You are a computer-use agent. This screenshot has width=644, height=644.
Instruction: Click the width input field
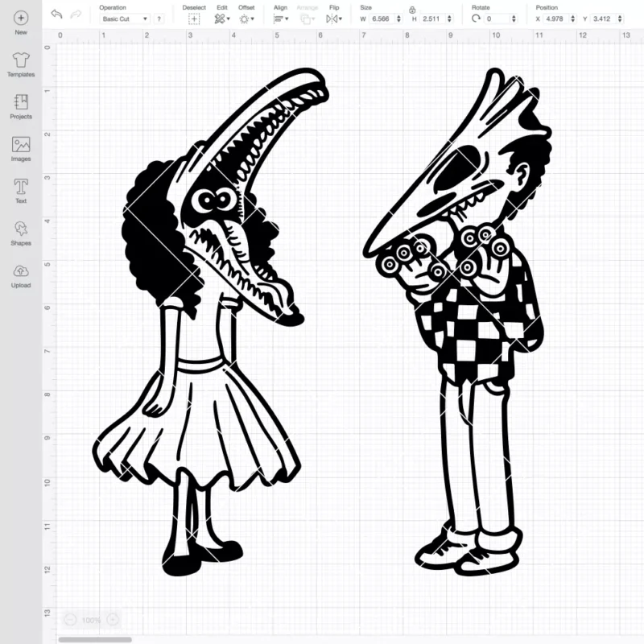382,19
